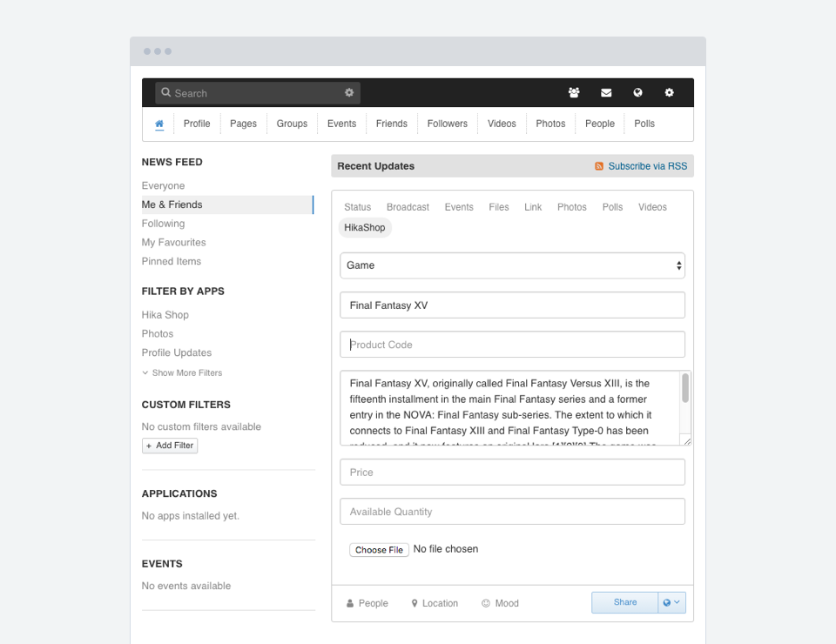Click the Subscribe via RSS link

647,166
